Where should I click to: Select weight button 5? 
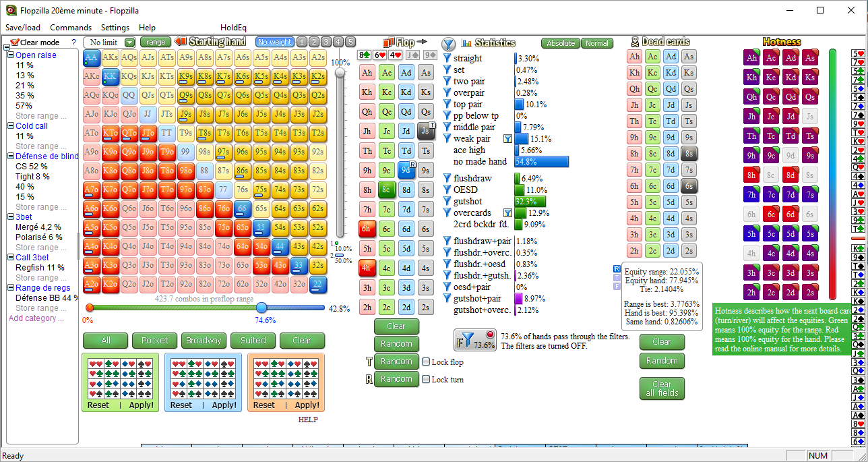pyautogui.click(x=350, y=42)
